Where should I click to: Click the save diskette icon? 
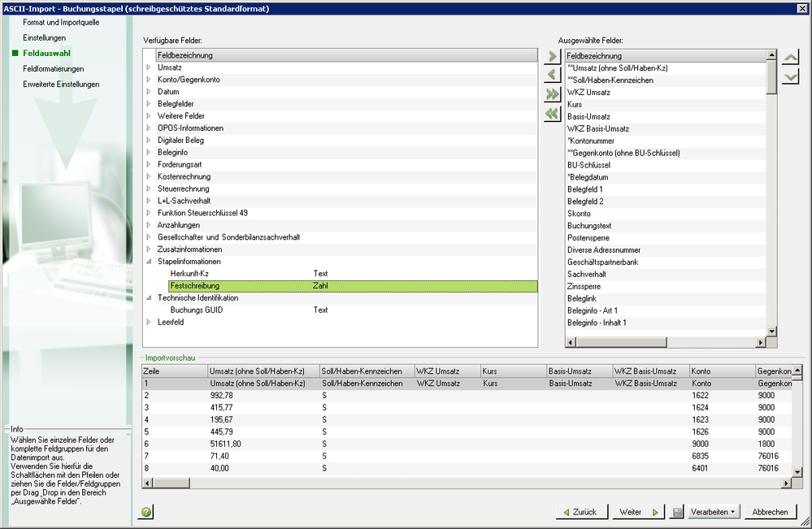coord(677,512)
